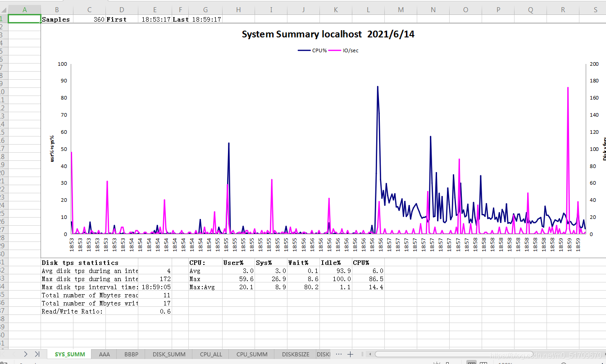This screenshot has width=606, height=364.
Task: Switch to CPU_SUMM sheet tab
Action: pos(252,355)
